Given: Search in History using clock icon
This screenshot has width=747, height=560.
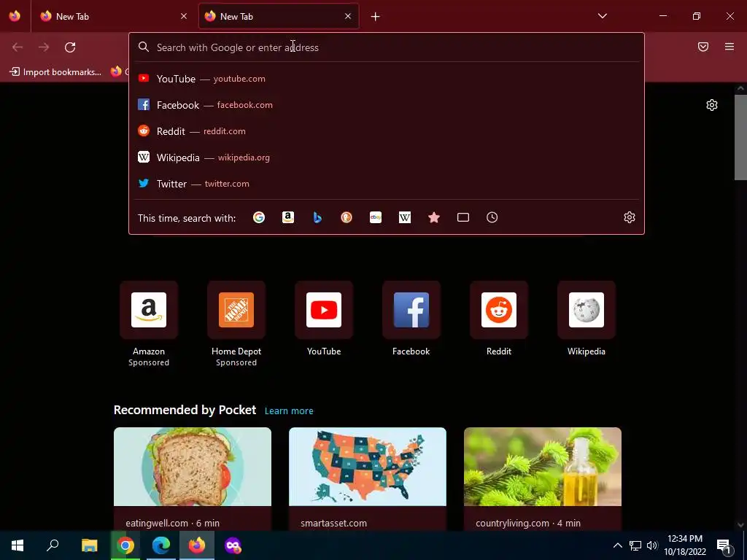Looking at the screenshot, I should click(492, 217).
